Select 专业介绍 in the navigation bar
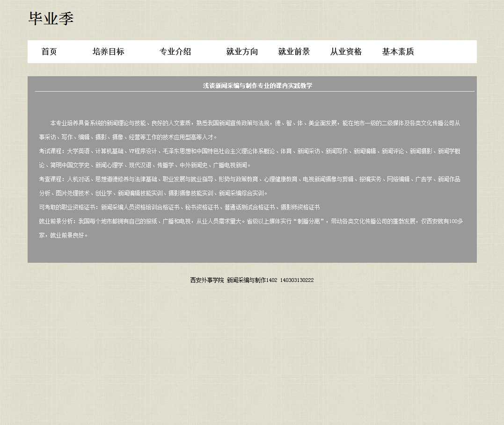The width and height of the screenshot is (504, 425). click(175, 52)
